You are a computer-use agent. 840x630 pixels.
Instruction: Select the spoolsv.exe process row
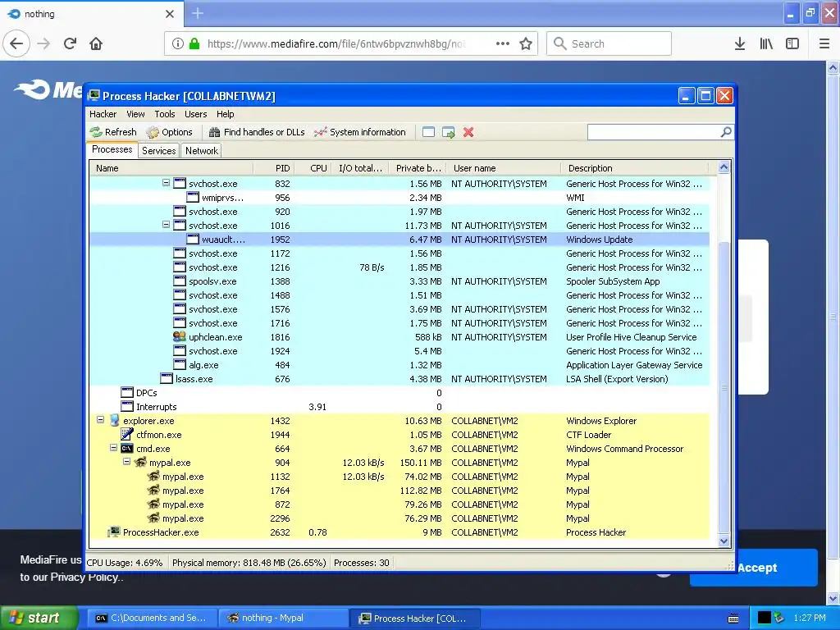coord(399,281)
